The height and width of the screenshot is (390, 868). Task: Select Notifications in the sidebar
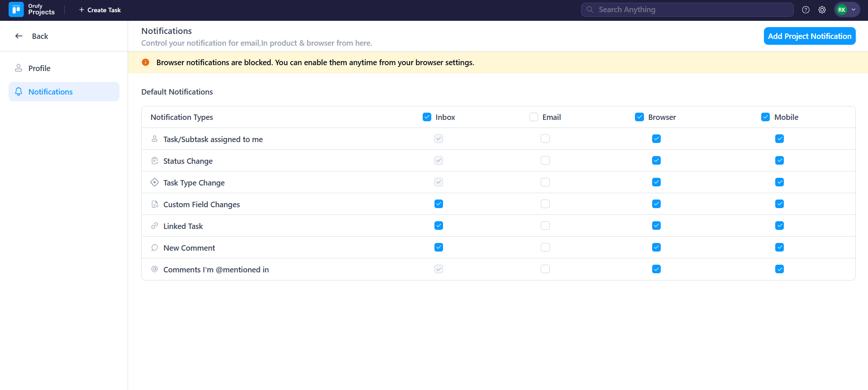[x=50, y=92]
